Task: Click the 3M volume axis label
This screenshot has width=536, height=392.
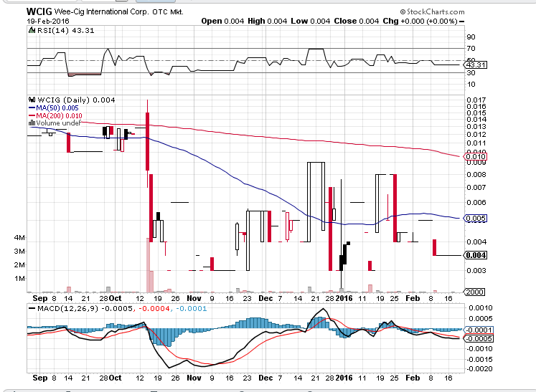Action: [x=19, y=252]
